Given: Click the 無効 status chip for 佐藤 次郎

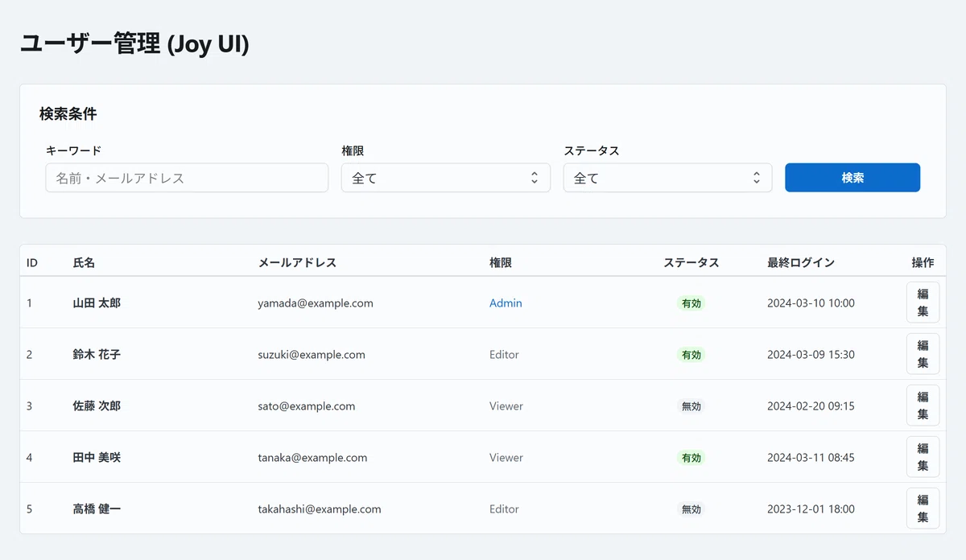Looking at the screenshot, I should 691,406.
